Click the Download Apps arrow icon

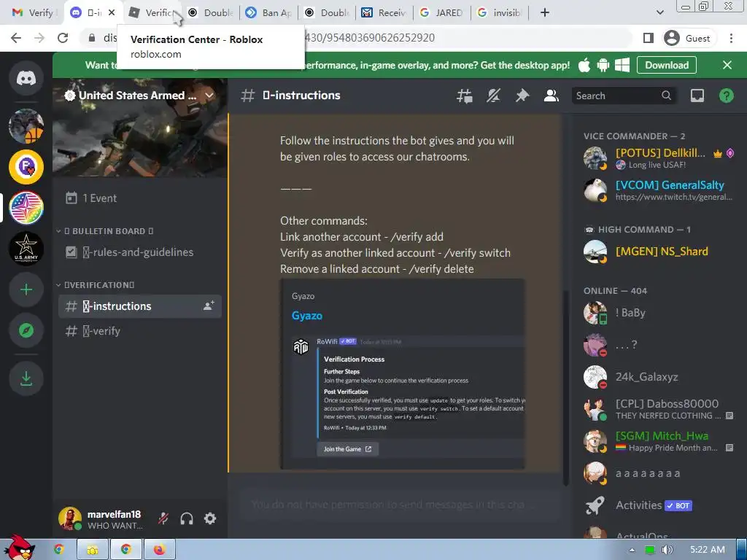(26, 378)
